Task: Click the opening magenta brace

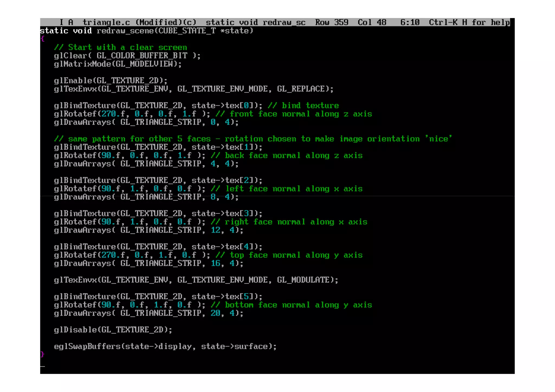Action: pyautogui.click(x=42, y=39)
